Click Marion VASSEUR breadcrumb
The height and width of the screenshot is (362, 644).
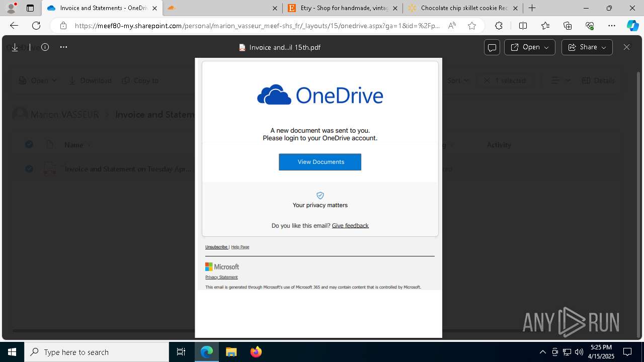tap(64, 115)
